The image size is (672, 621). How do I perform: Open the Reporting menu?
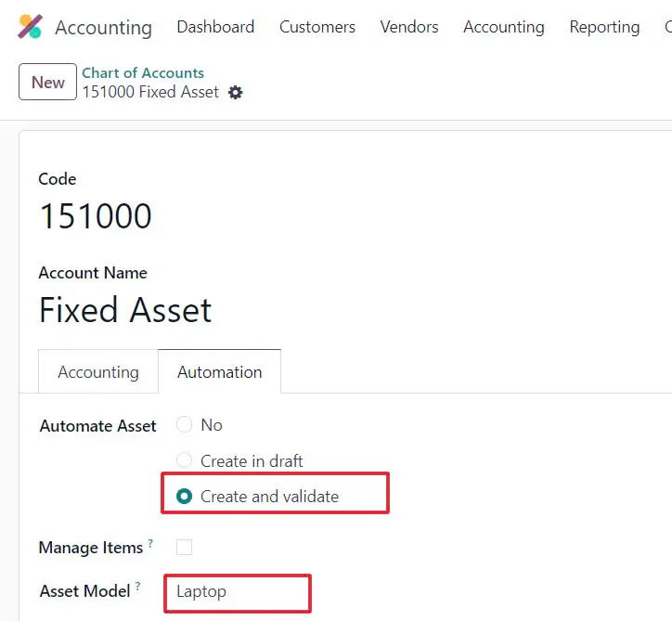[604, 27]
